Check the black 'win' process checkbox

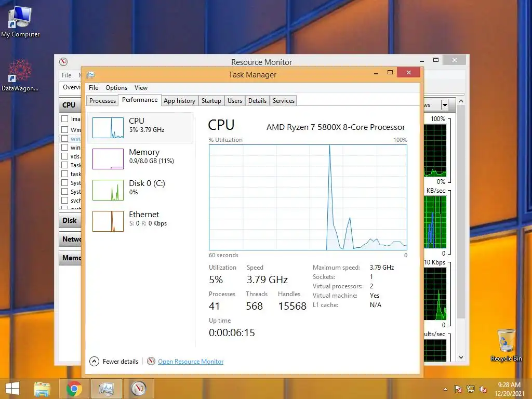(x=65, y=147)
